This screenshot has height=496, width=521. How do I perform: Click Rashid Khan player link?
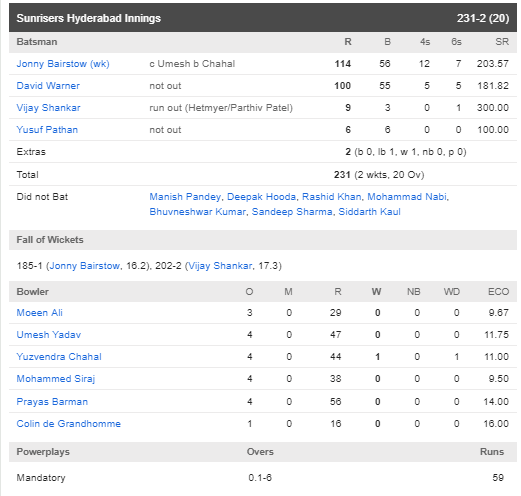(x=332, y=197)
